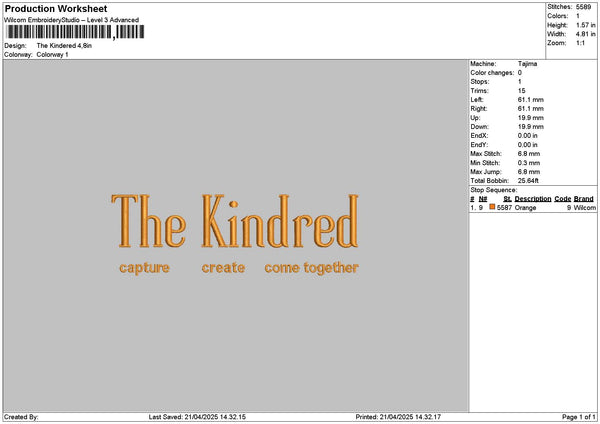Click the Color changes value '0'
The image size is (600, 424).
pos(520,73)
